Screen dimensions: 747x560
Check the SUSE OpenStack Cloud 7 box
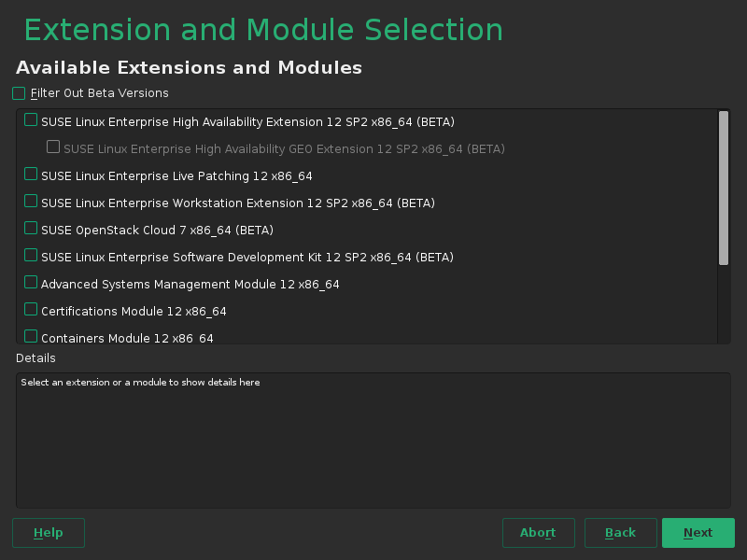click(x=31, y=229)
